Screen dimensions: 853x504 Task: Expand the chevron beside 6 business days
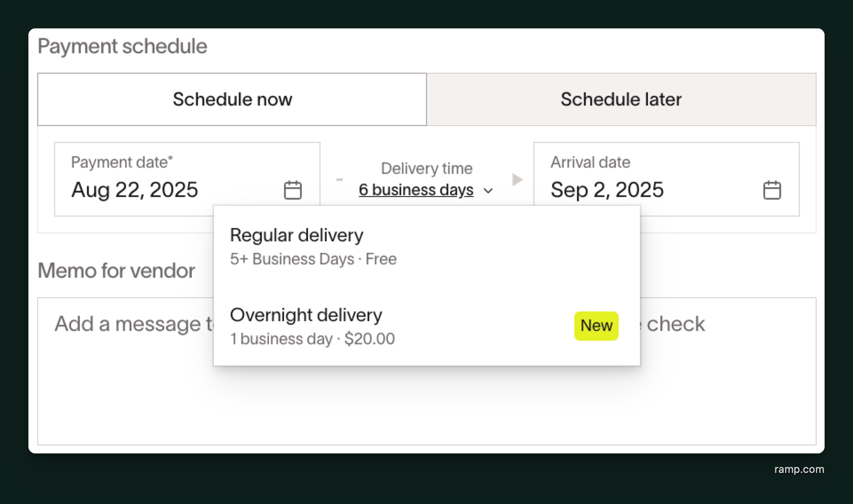[x=488, y=191]
